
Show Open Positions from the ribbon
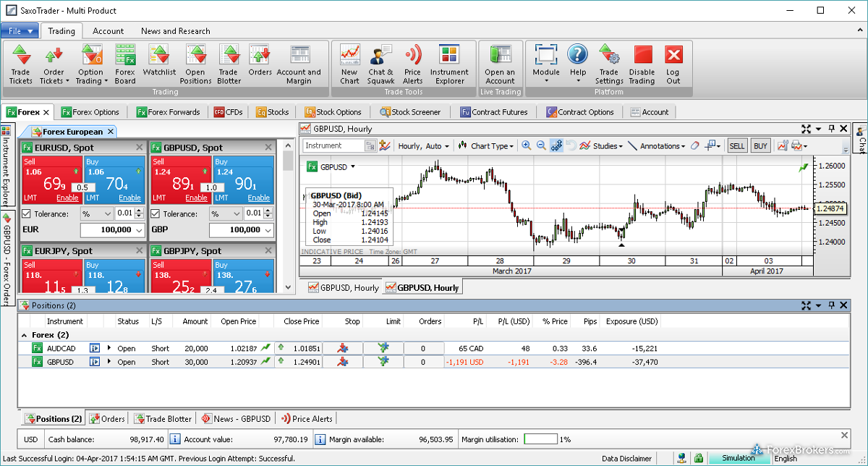pyautogui.click(x=195, y=65)
